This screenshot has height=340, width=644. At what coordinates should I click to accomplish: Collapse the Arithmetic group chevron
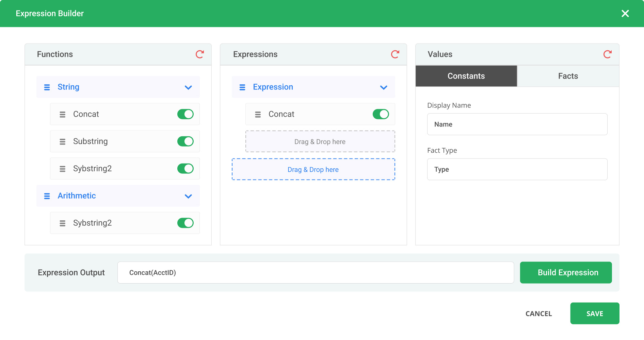188,196
